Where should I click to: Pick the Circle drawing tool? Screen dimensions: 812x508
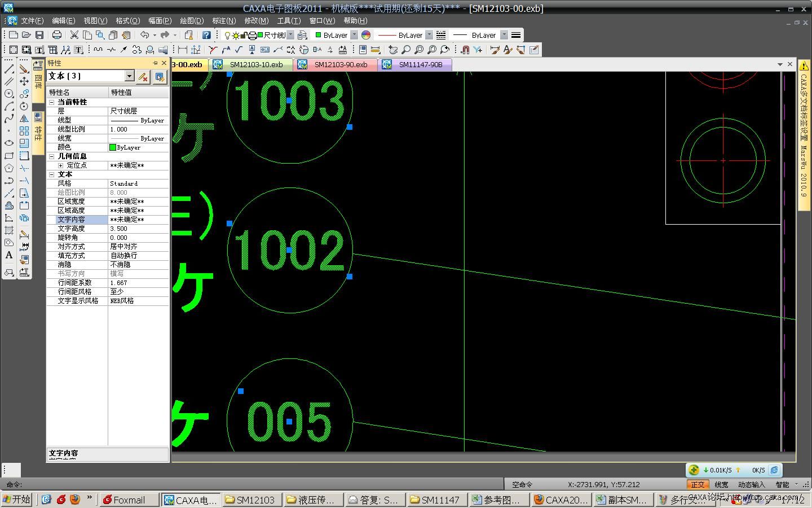(9, 94)
